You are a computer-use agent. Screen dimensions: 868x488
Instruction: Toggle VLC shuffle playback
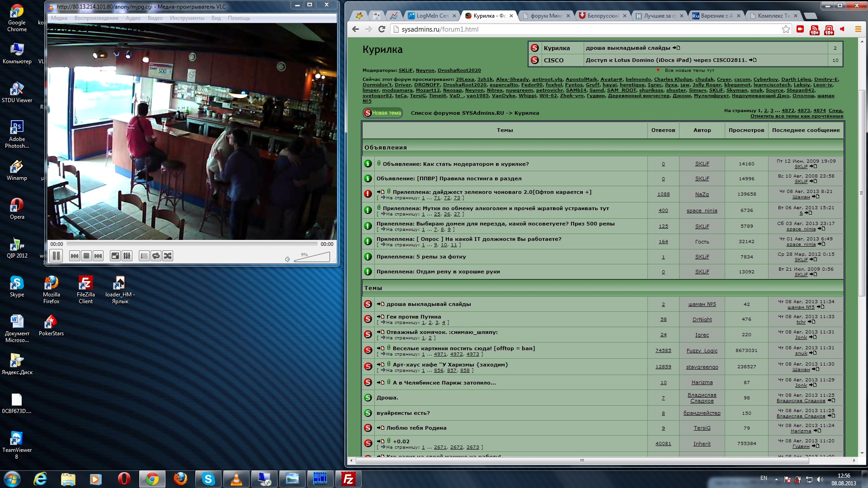click(168, 256)
